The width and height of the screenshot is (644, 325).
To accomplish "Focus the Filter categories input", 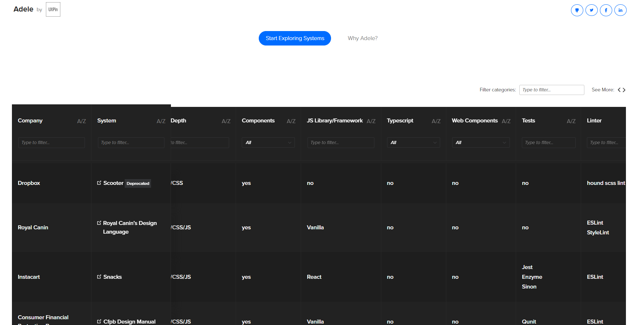I will (x=551, y=90).
